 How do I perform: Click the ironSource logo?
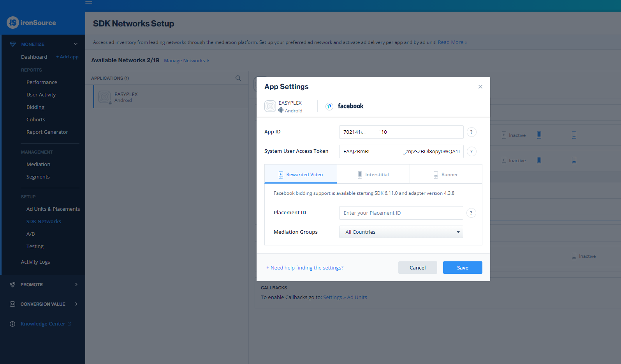click(x=32, y=23)
